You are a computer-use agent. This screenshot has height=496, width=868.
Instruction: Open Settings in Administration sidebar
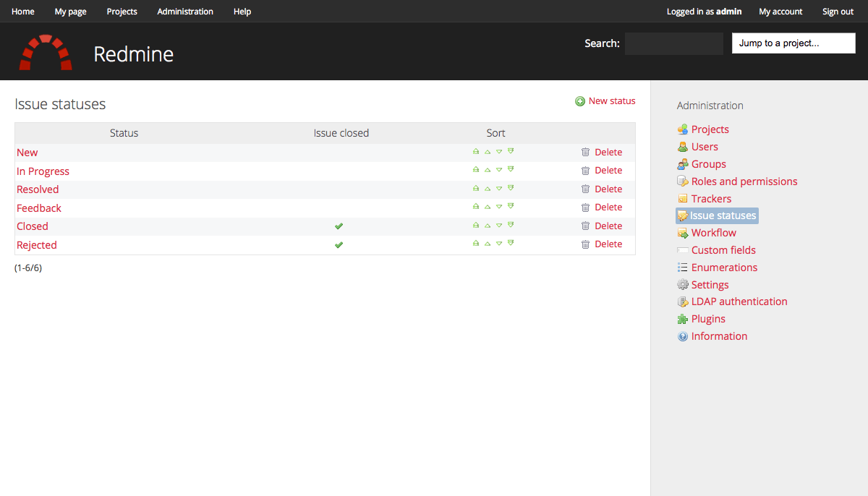click(703, 285)
